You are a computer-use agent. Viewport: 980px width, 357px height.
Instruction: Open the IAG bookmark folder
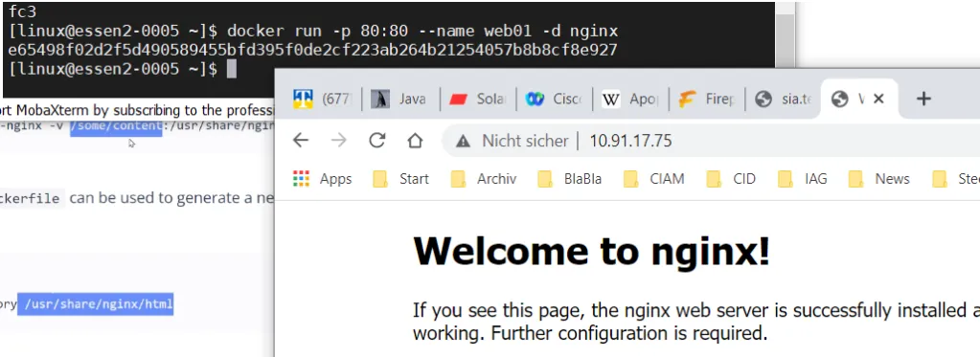pyautogui.click(x=802, y=178)
